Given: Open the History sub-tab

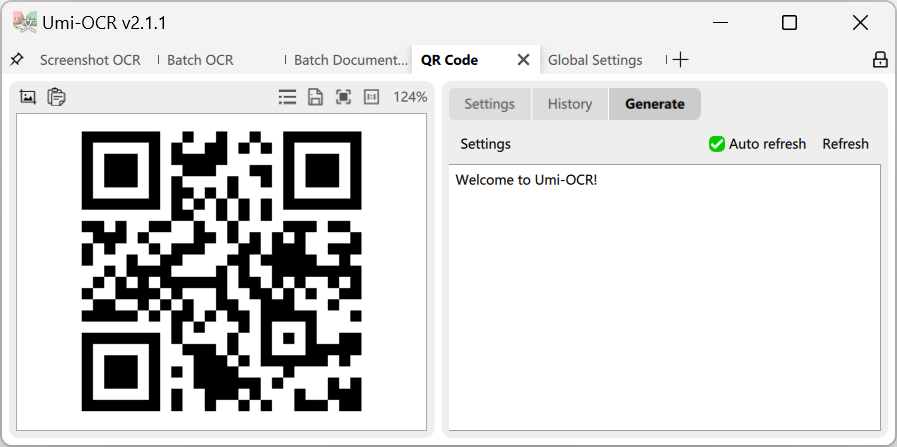Looking at the screenshot, I should point(570,104).
